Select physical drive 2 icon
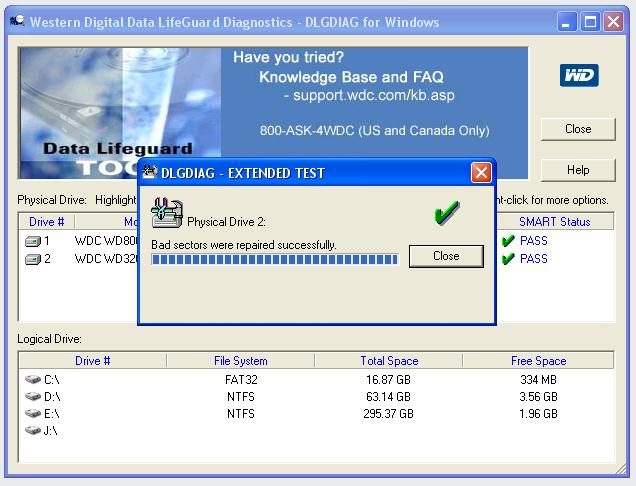Screen dimensions: 636x486 click(33, 259)
